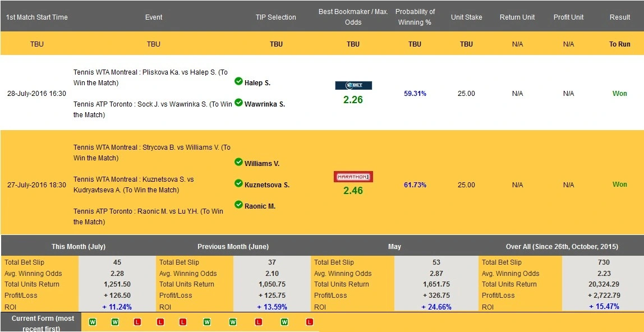
Task: Click the 2.26 odds value
Action: click(x=353, y=100)
